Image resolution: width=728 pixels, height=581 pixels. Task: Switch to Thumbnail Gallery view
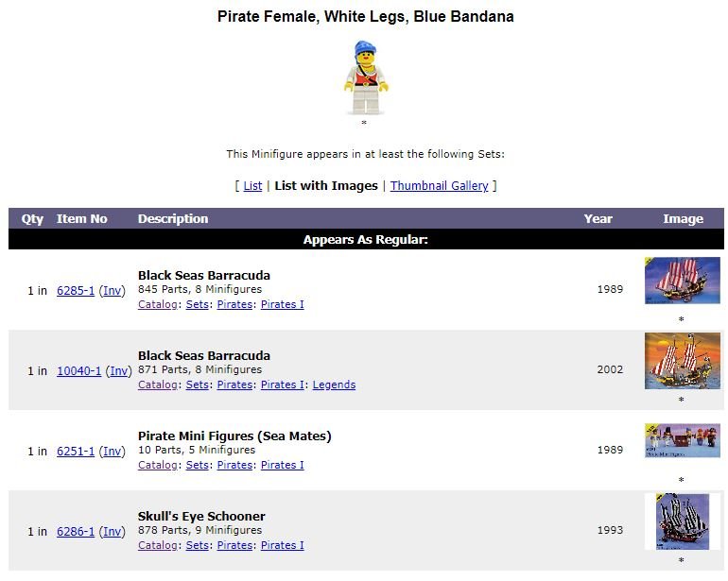[440, 185]
